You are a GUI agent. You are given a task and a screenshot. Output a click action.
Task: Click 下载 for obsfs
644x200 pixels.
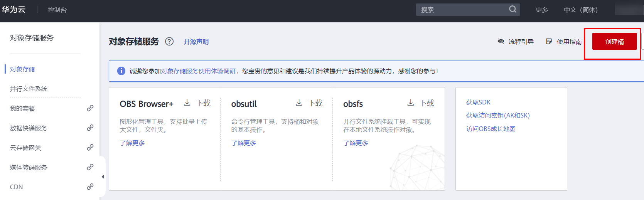427,103
